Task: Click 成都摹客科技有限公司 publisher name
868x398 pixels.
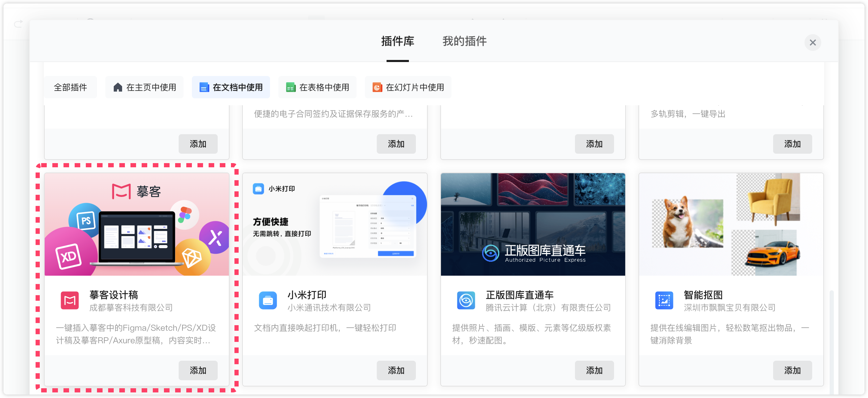Action: pyautogui.click(x=131, y=307)
